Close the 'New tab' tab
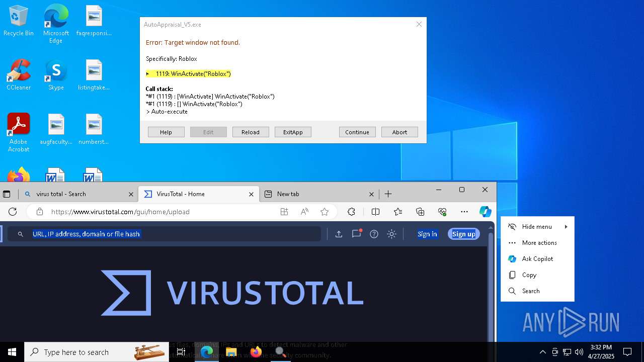This screenshot has width=644, height=362. click(x=371, y=194)
